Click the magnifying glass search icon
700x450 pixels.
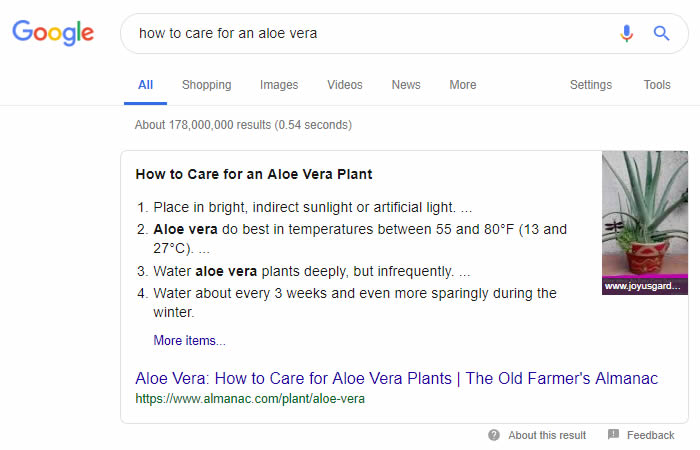point(661,33)
